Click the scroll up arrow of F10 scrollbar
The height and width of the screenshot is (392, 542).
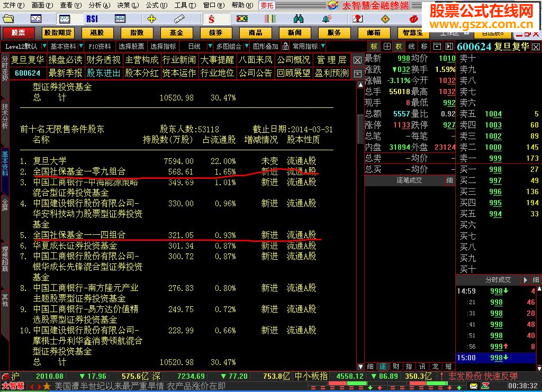coord(360,85)
